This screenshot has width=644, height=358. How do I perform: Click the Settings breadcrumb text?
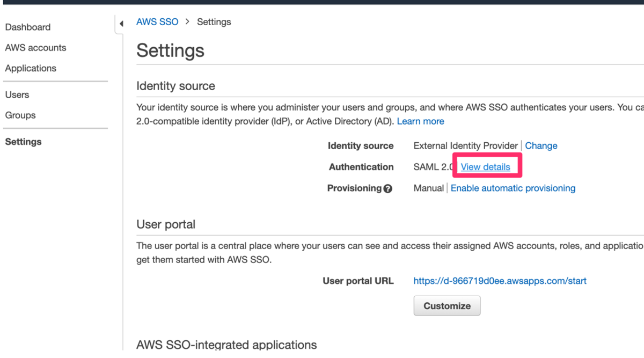(x=214, y=22)
